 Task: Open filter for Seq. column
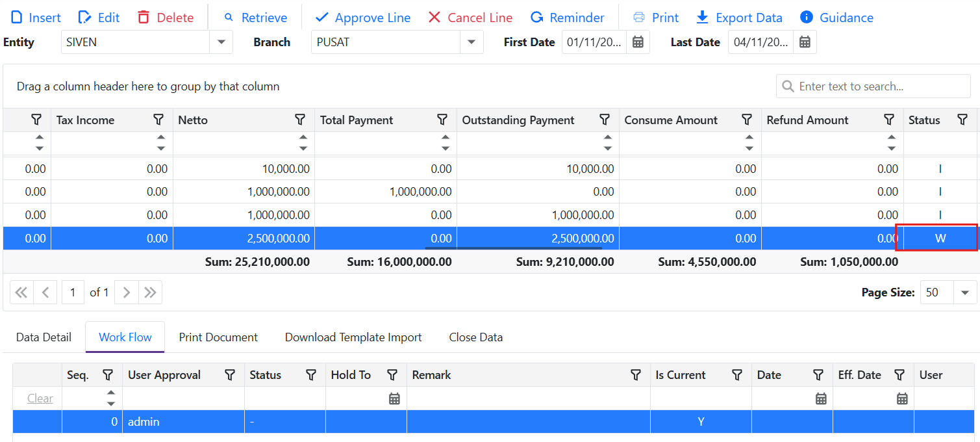[x=108, y=375]
